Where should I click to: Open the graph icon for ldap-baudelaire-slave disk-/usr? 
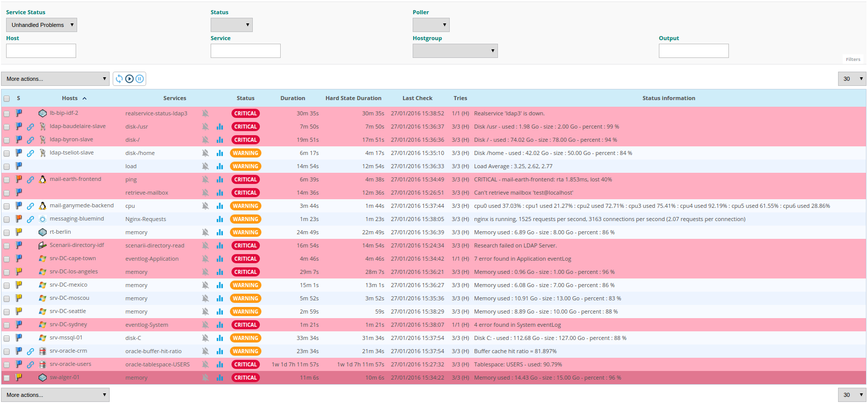220,127
